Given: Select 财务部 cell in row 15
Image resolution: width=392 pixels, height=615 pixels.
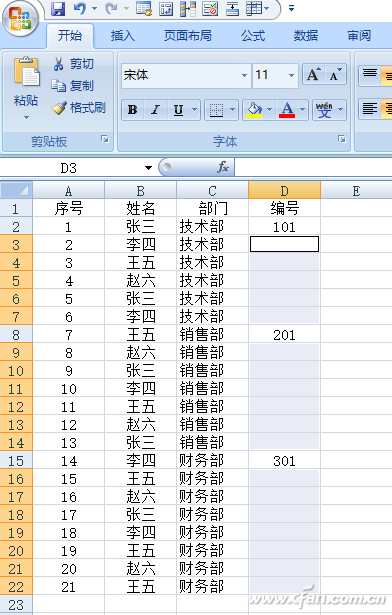Looking at the screenshot, I should (212, 461).
